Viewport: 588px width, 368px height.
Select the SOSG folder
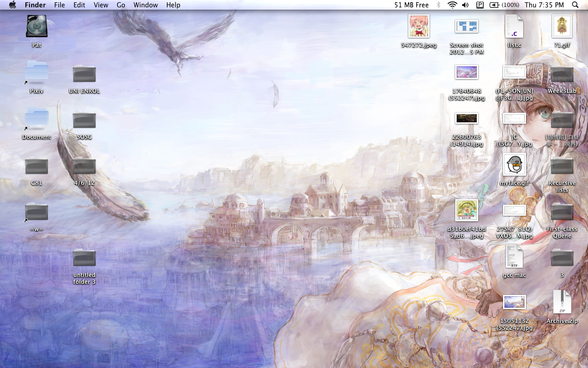(x=85, y=120)
